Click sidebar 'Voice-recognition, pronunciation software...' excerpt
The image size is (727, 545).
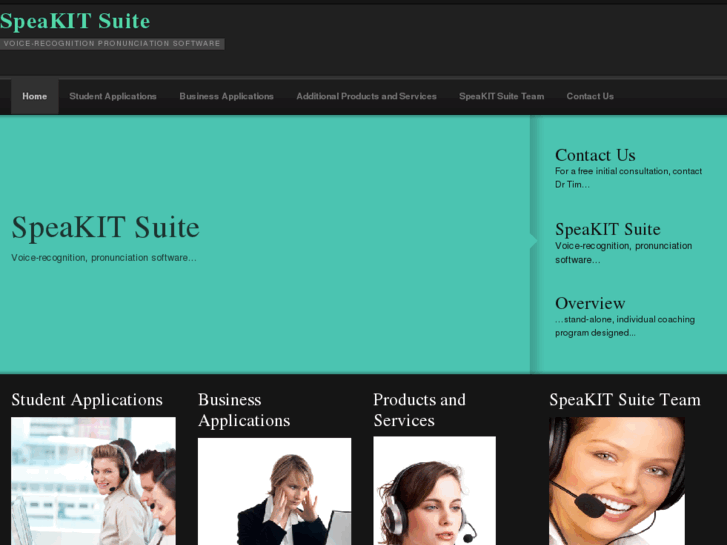(624, 253)
